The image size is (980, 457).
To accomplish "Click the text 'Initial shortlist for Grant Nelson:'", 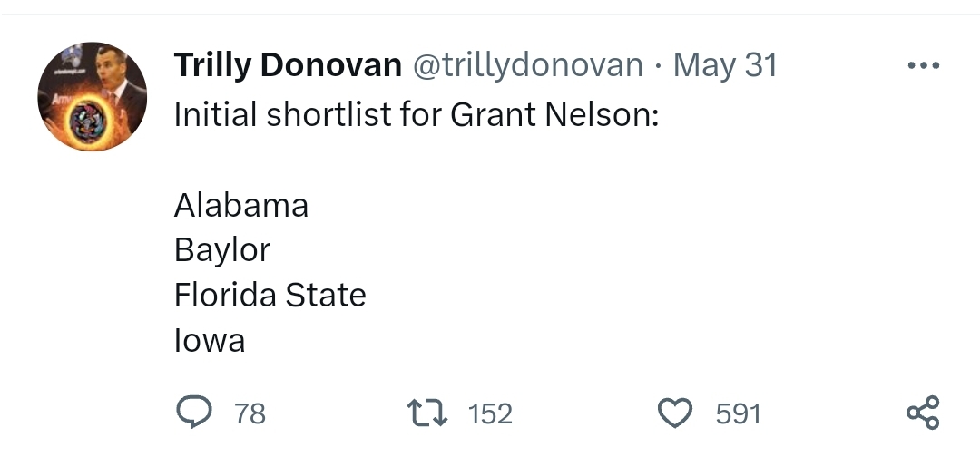I will (416, 115).
